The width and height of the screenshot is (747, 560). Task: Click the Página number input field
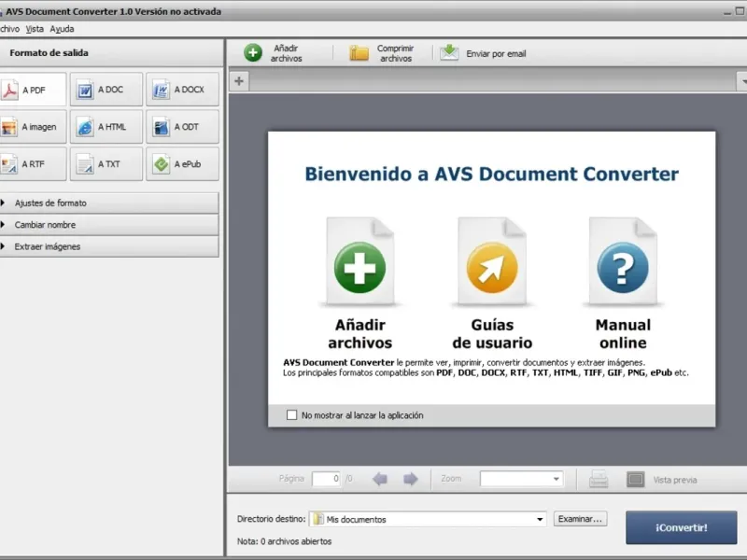pos(326,479)
